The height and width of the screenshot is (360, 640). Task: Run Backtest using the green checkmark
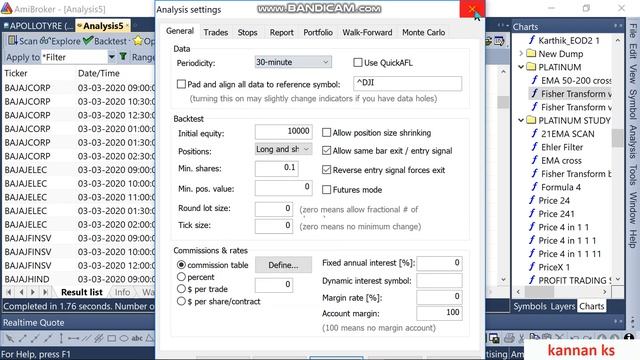88,40
